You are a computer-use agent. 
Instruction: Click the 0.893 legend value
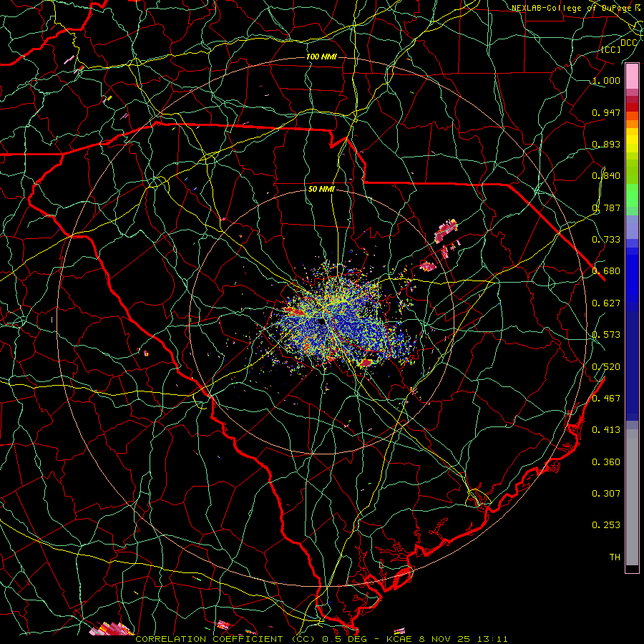coord(606,144)
